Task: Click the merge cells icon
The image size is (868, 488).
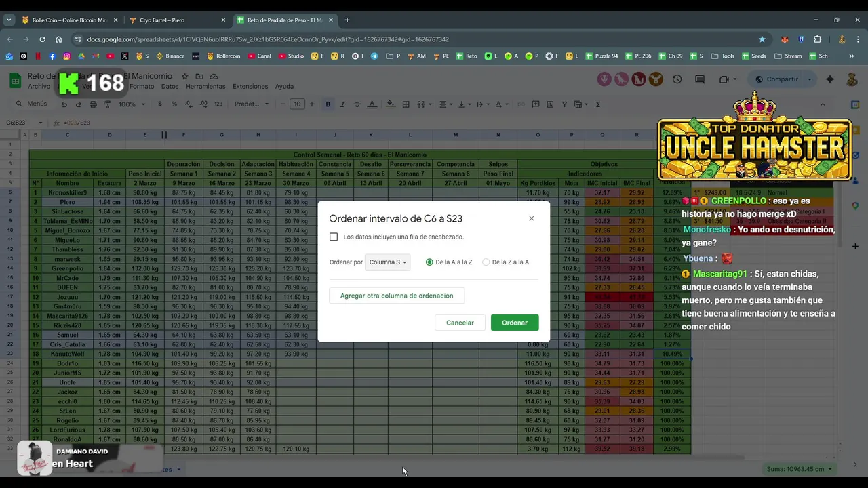Action: click(420, 104)
